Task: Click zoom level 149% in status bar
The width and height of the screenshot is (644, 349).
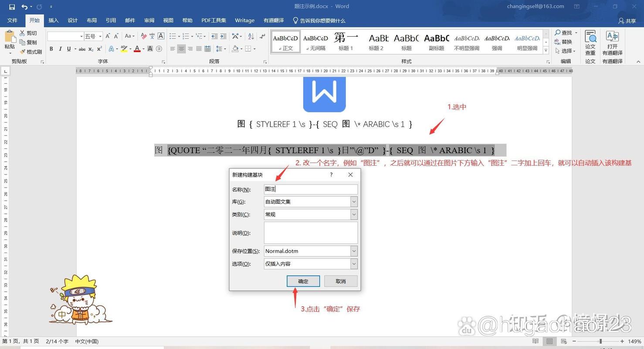Action: tap(634, 341)
